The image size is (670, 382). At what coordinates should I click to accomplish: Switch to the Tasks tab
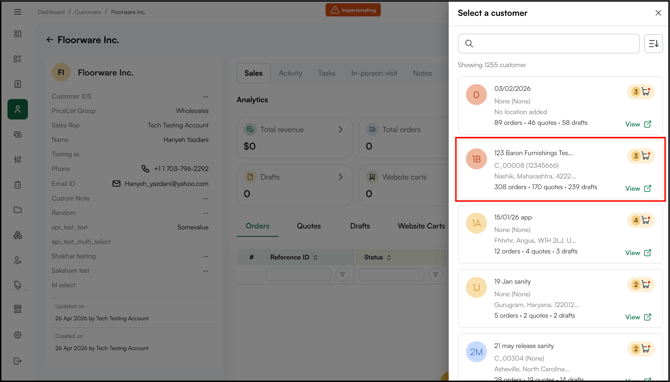(x=326, y=73)
